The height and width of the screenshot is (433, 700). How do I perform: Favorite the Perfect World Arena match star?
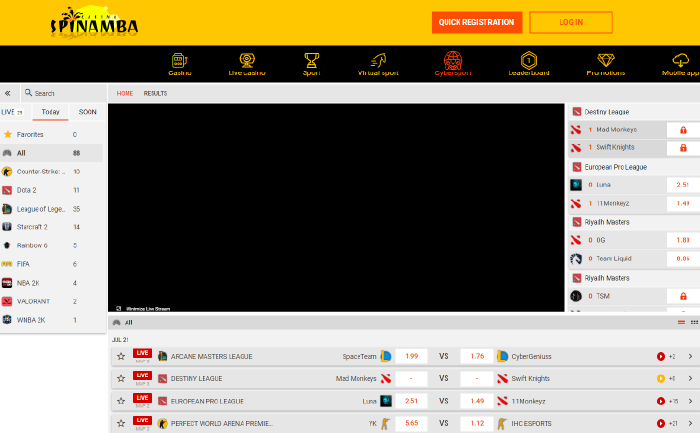tap(121, 423)
